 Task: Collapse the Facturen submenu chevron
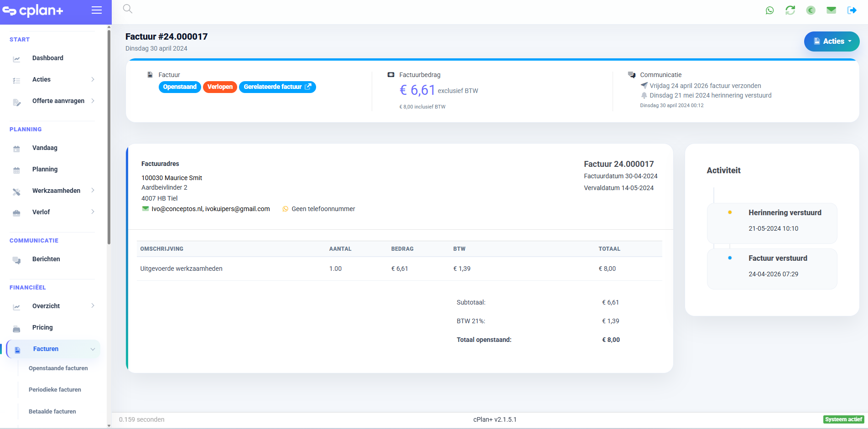pos(93,349)
